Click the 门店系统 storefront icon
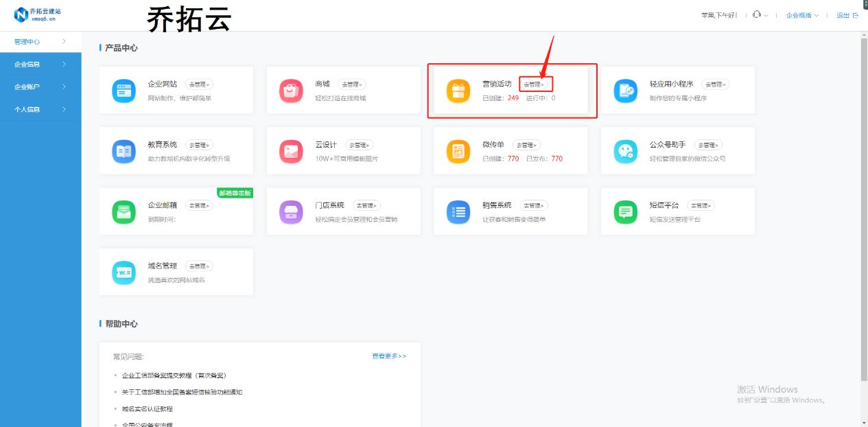 pyautogui.click(x=291, y=211)
